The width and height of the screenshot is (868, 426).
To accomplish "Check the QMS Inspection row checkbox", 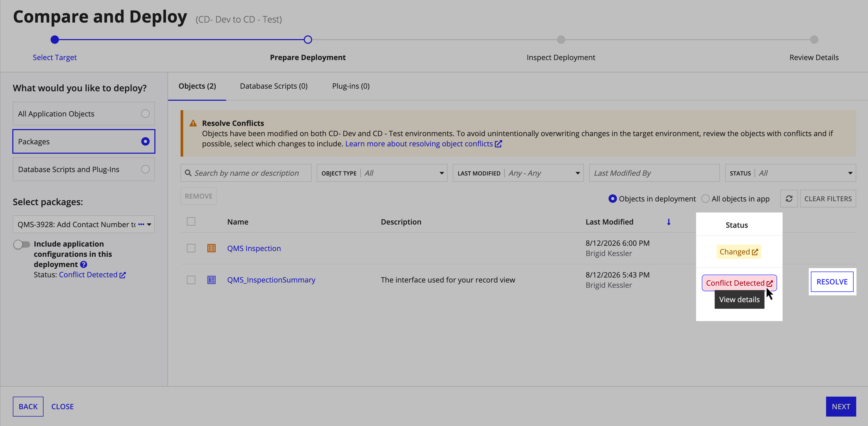I will point(191,248).
